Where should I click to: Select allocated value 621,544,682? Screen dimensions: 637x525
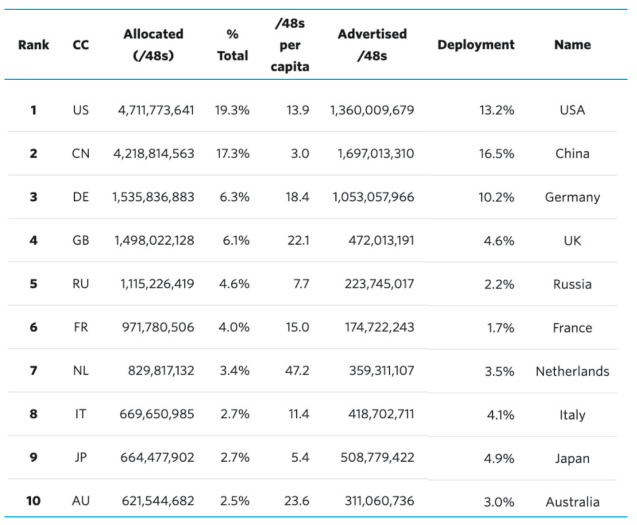(158, 501)
